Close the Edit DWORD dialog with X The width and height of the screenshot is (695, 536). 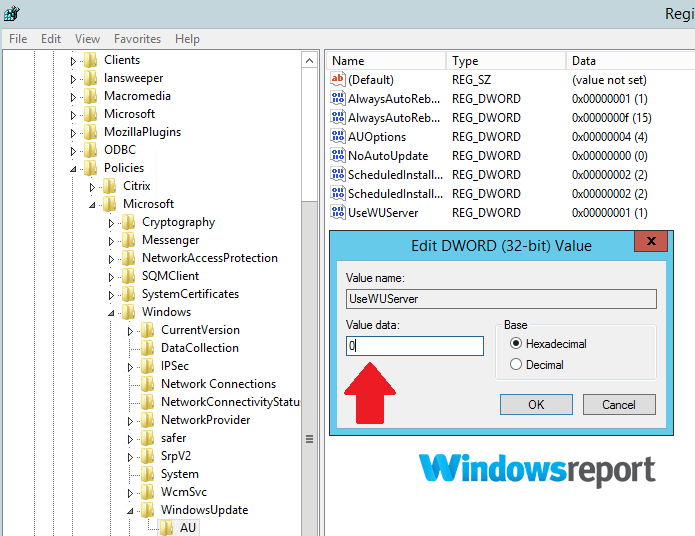[x=651, y=241]
